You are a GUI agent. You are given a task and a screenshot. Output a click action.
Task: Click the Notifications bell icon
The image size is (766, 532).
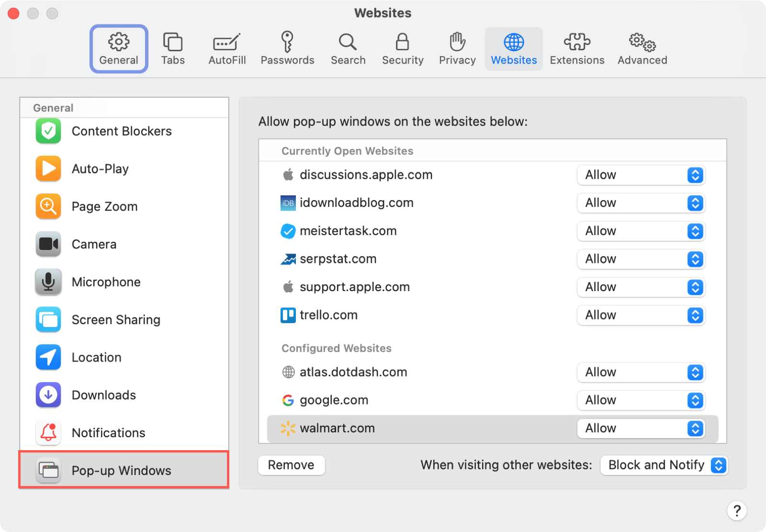coord(48,433)
